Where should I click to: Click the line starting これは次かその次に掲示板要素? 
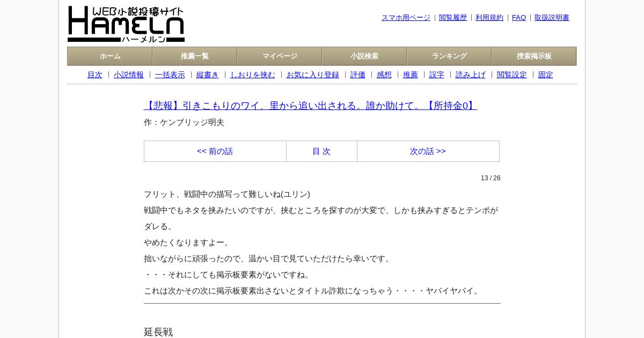point(313,291)
